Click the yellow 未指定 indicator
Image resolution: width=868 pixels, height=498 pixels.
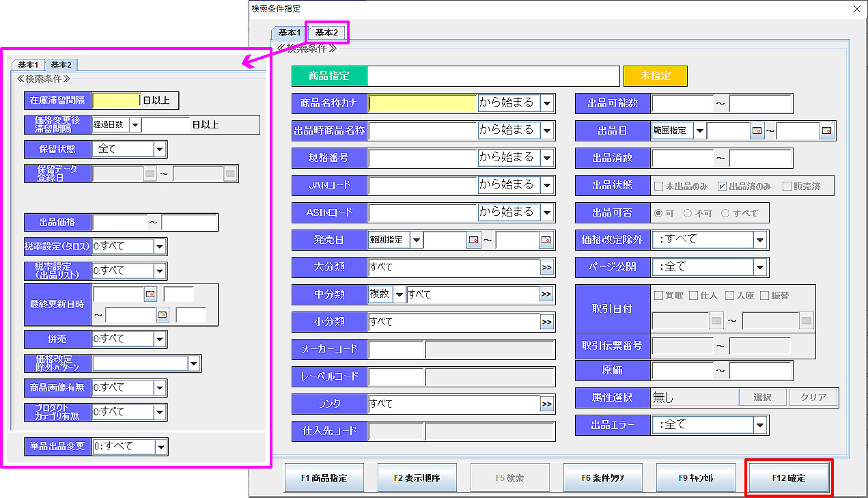pos(655,76)
